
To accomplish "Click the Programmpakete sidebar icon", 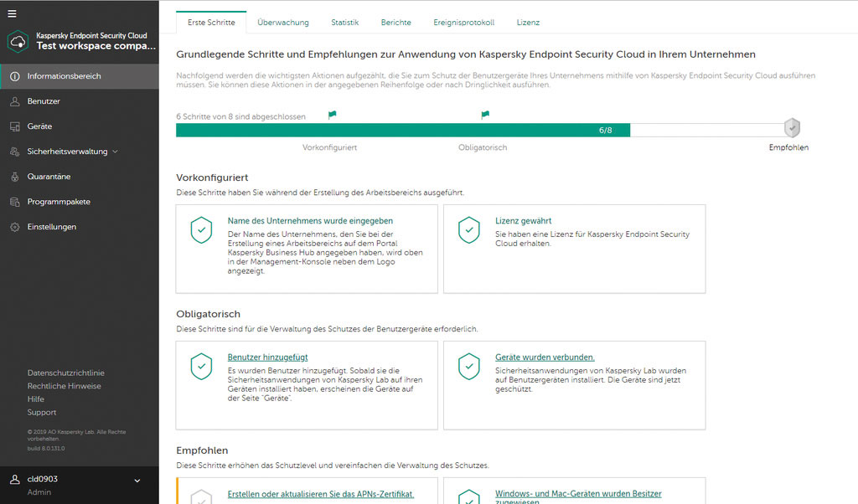I will (15, 203).
